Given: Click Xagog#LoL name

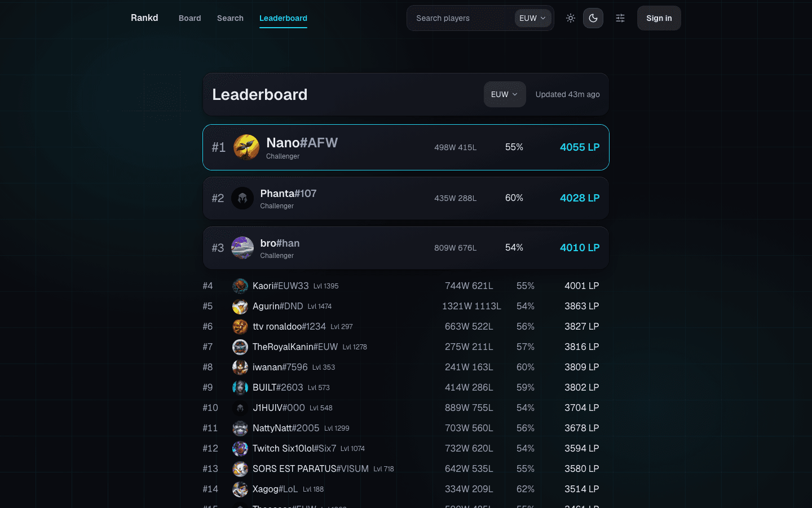Looking at the screenshot, I should pos(275,489).
